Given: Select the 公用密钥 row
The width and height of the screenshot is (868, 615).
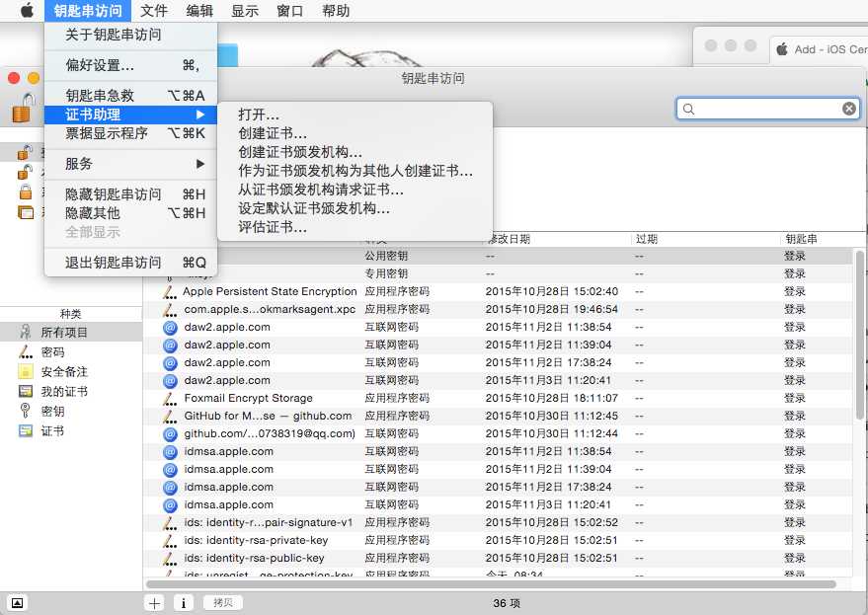Looking at the screenshot, I should (499, 256).
